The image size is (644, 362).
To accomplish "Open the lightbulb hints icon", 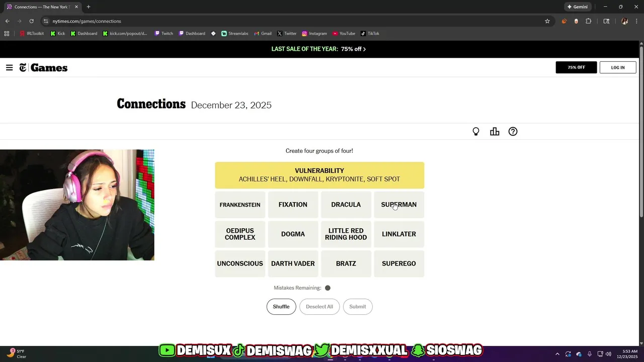I will point(476,132).
